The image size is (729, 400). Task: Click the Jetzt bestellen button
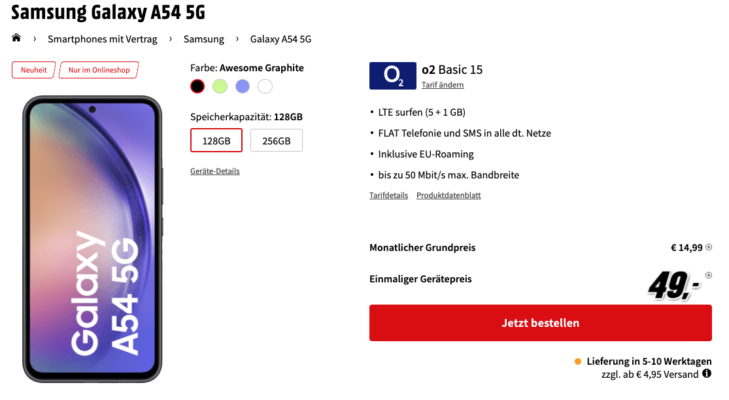point(540,323)
